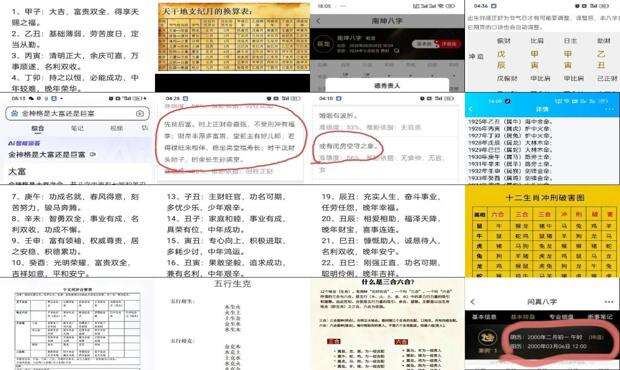Open the 专业细盘 tab in 问真八字
Viewport: 620px width, 370px height.
(x=561, y=317)
